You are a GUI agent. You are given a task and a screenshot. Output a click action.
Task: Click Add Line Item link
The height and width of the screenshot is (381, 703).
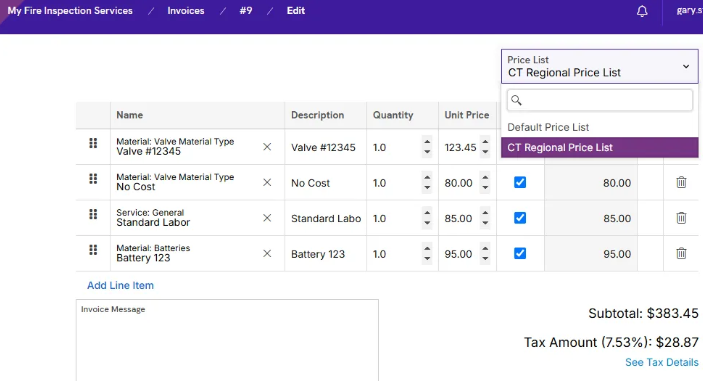coord(120,286)
